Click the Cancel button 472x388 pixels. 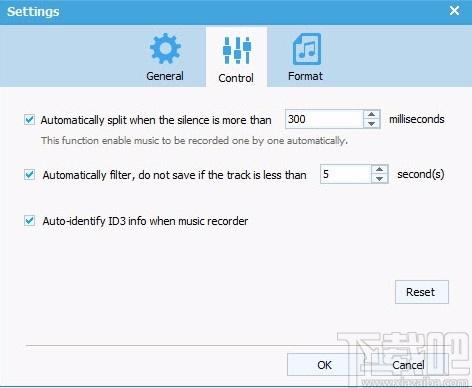[x=408, y=365]
